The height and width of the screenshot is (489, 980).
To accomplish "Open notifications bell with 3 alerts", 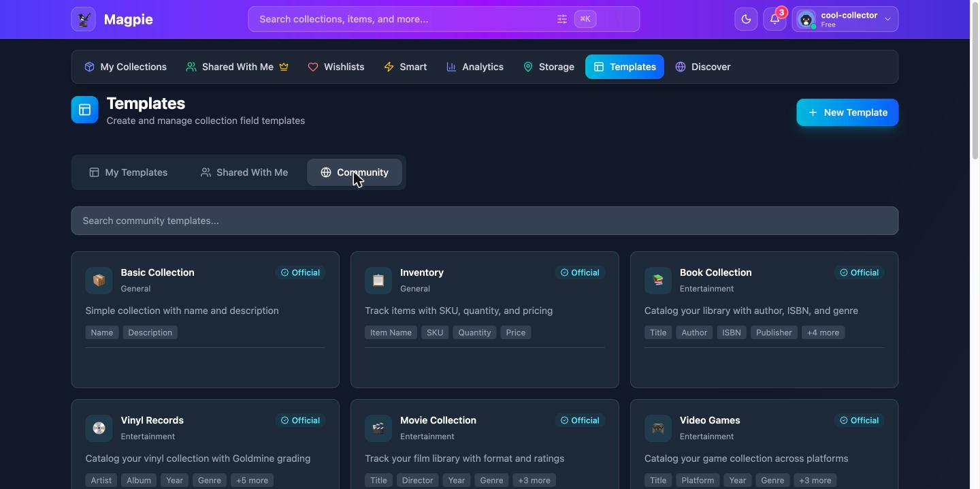I will (x=774, y=19).
